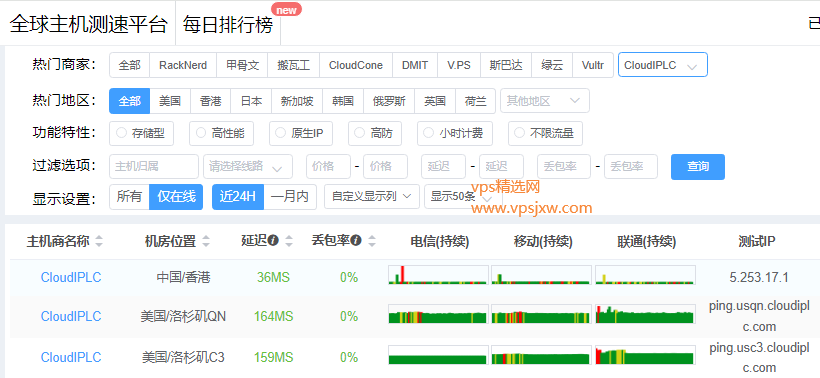Select test IP 5.253.17.1
Image resolution: width=820 pixels, height=378 pixels.
click(x=759, y=277)
